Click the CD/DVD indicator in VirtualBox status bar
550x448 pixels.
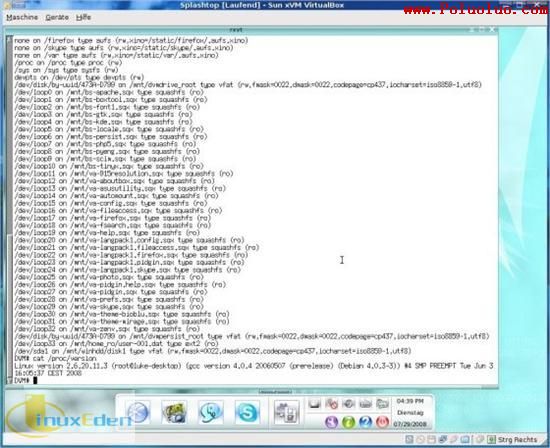pos(420,440)
